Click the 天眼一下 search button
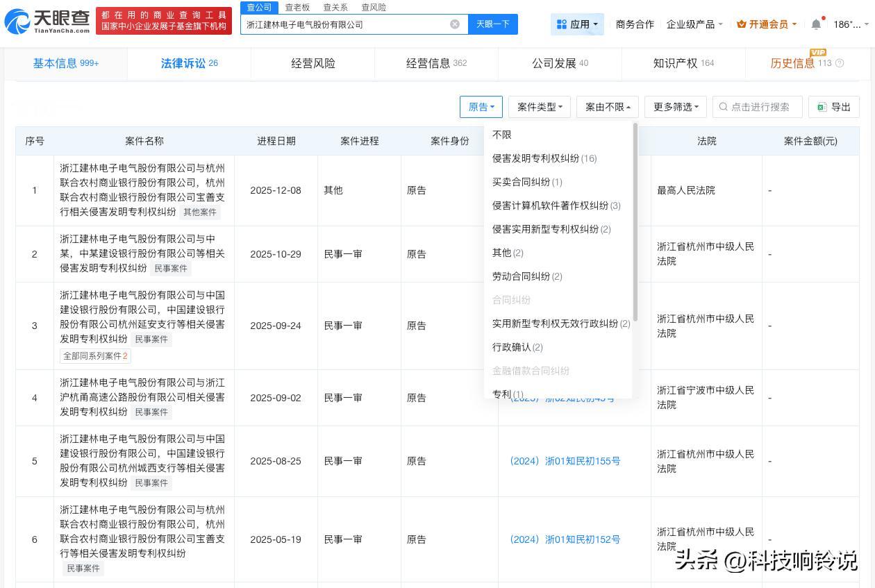The width and height of the screenshot is (875, 588). point(493,24)
